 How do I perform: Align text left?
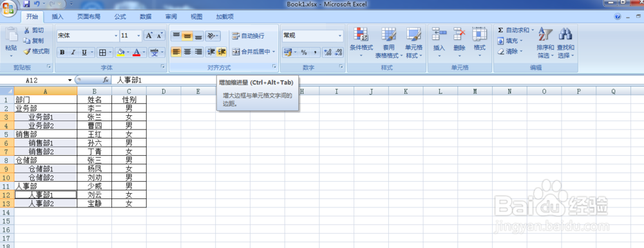tap(176, 52)
